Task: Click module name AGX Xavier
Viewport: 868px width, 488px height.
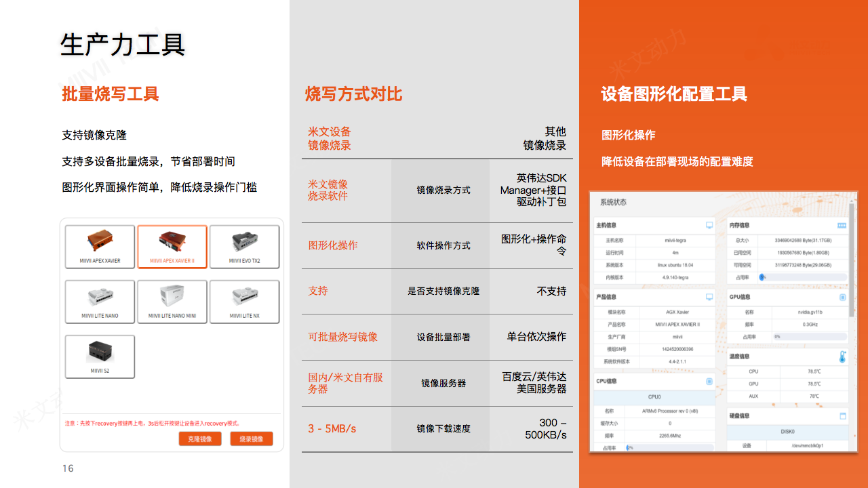Action: point(677,312)
